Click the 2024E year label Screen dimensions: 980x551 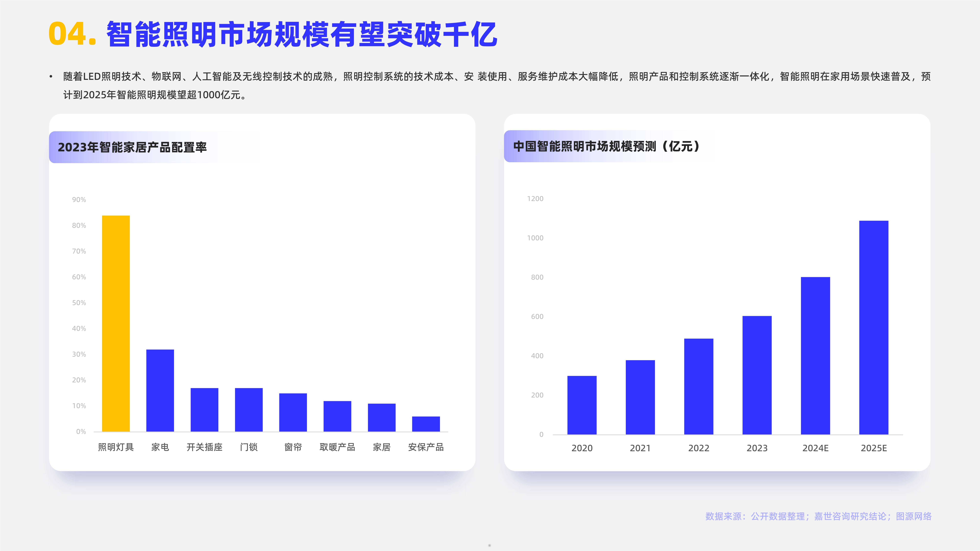[x=816, y=448]
